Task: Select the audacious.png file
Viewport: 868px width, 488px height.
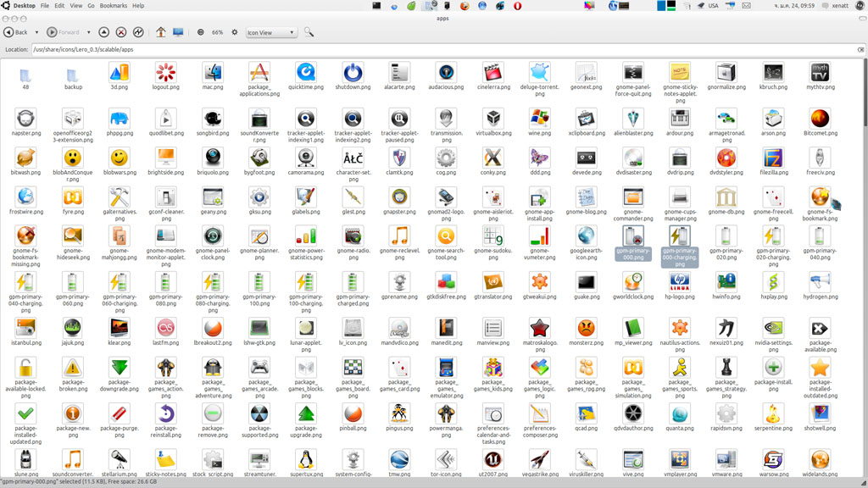Action: click(x=446, y=76)
